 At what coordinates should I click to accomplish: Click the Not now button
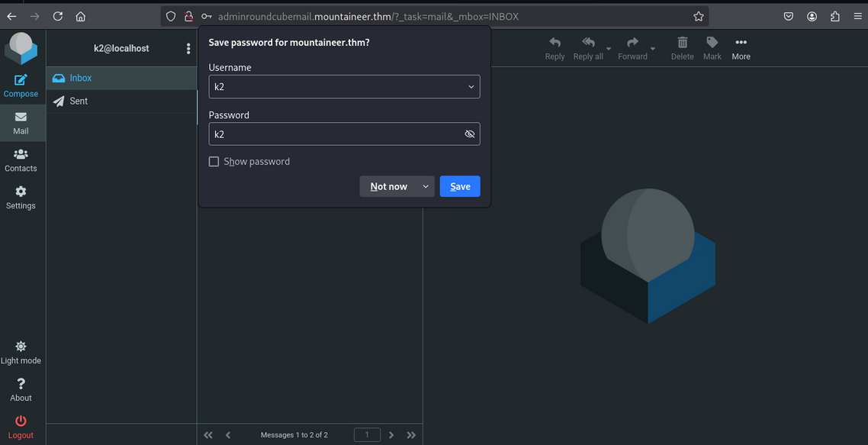click(x=388, y=187)
